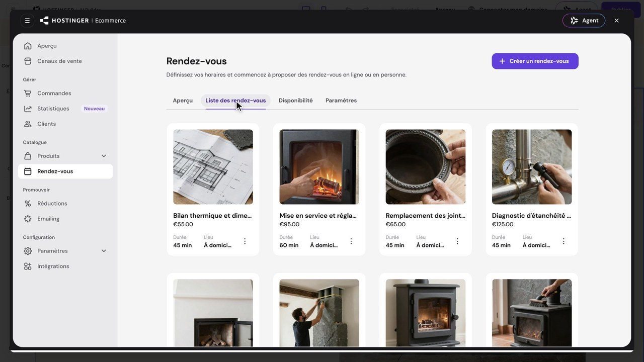Click the Produits shopping bag icon
Screen dimensions: 644x362
pos(28,156)
